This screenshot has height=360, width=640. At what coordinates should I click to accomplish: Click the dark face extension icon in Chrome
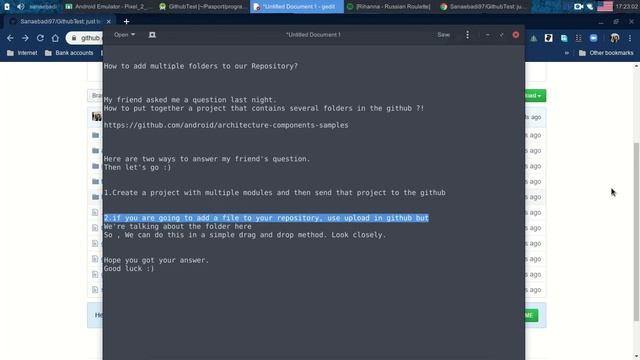548,38
